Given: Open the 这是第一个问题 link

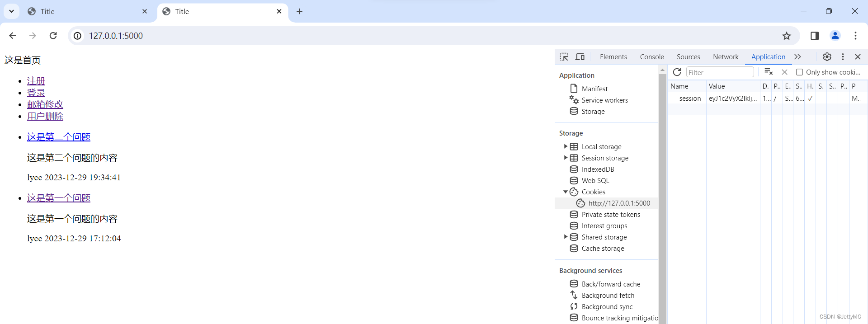Looking at the screenshot, I should (59, 198).
